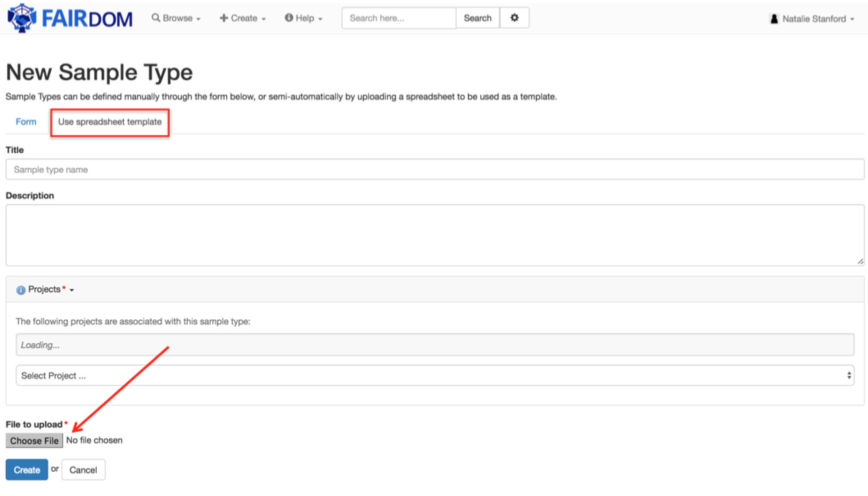868x496 pixels.
Task: Click into the Sample type name field
Action: point(435,170)
